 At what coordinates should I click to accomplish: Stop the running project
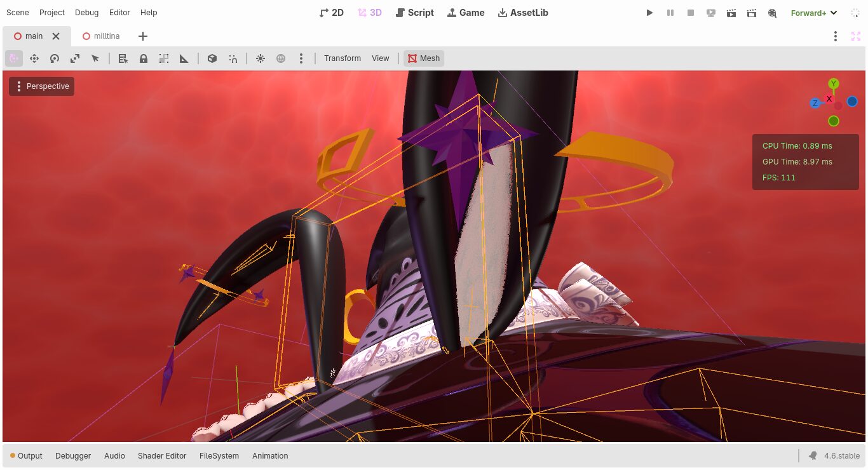[691, 13]
